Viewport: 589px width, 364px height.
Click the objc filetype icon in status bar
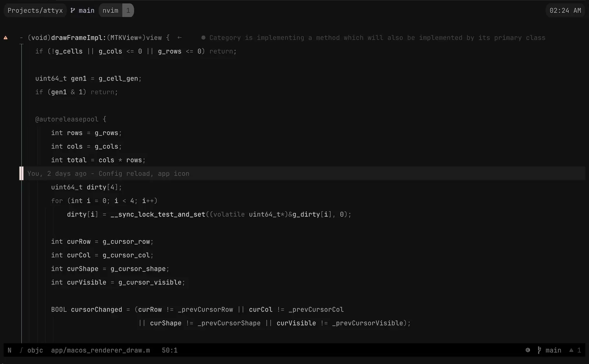tap(21, 350)
